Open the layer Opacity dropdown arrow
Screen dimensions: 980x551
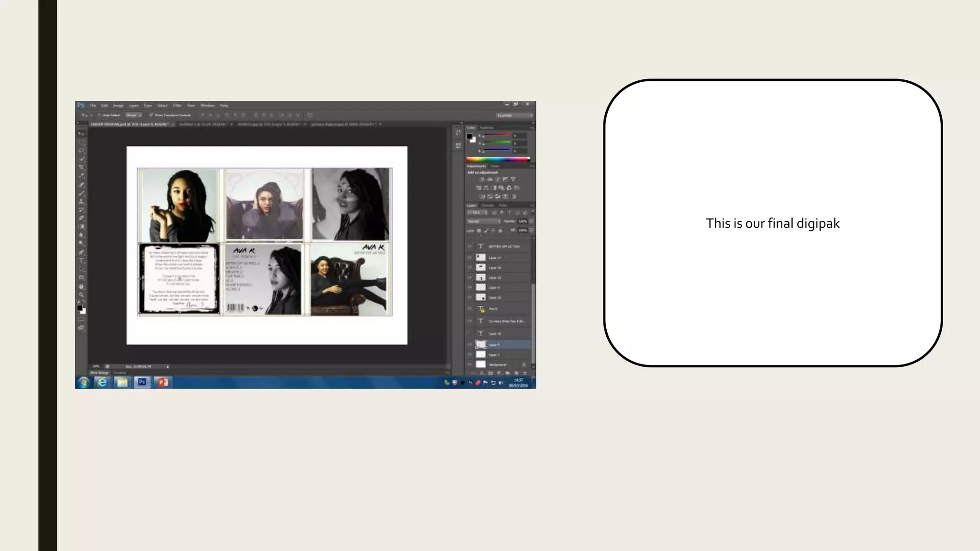point(531,221)
